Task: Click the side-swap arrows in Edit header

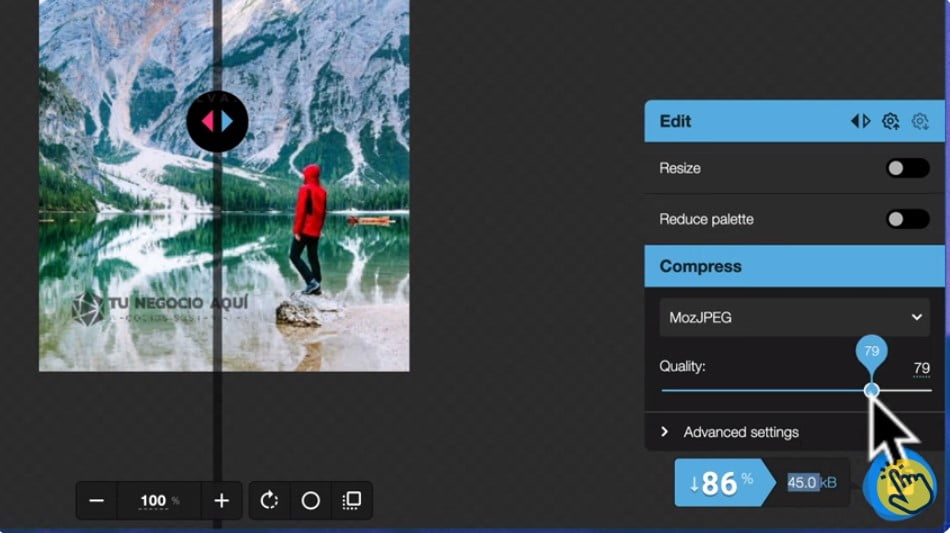Action: pyautogui.click(x=860, y=121)
